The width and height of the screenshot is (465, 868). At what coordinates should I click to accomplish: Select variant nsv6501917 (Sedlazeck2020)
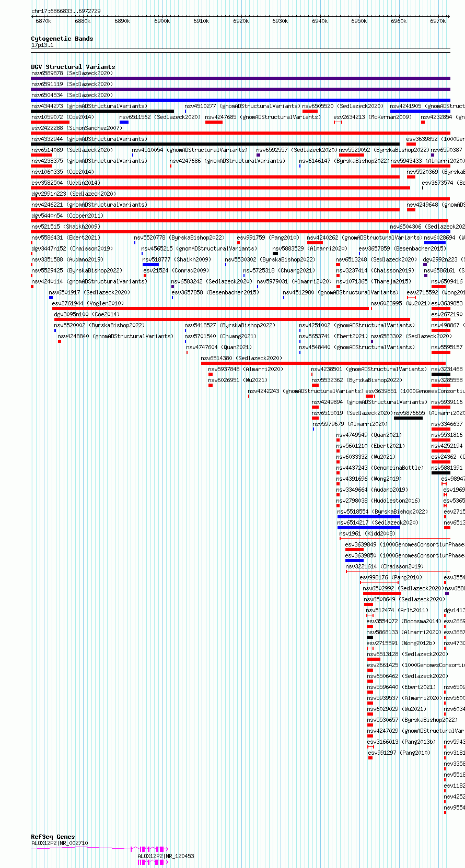[89, 292]
